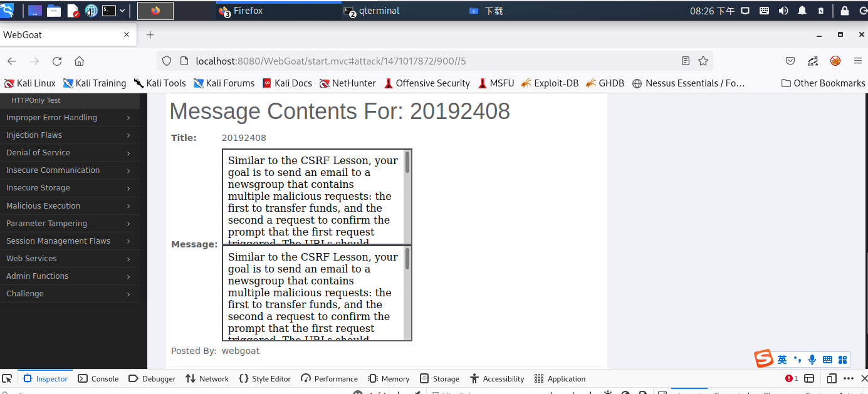
Task: Expand the Challenge category
Action: (x=70, y=294)
